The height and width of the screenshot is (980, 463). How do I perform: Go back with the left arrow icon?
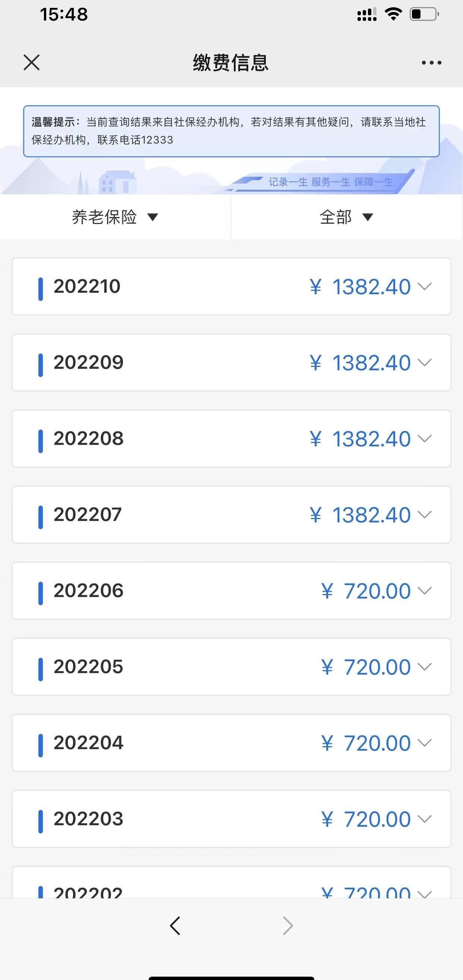click(175, 926)
